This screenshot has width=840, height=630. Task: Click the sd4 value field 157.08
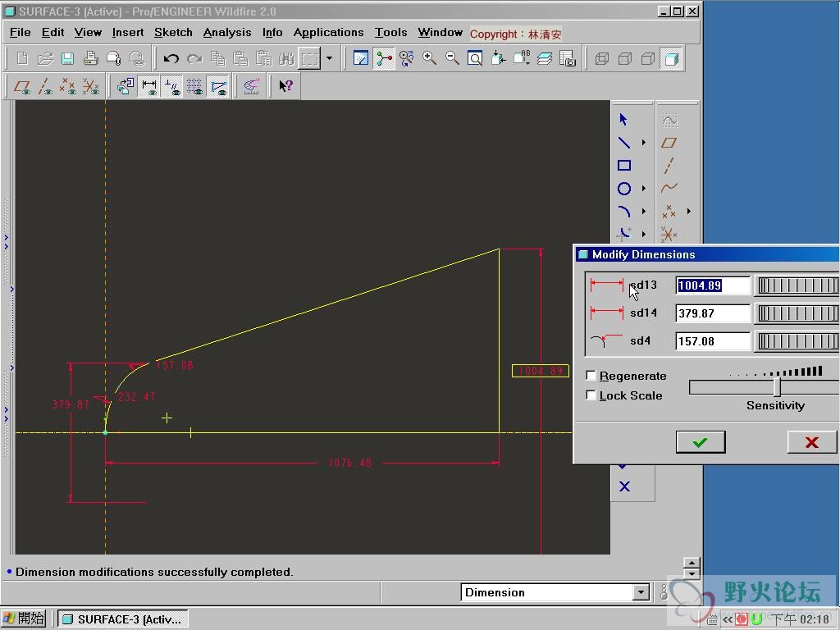click(713, 341)
